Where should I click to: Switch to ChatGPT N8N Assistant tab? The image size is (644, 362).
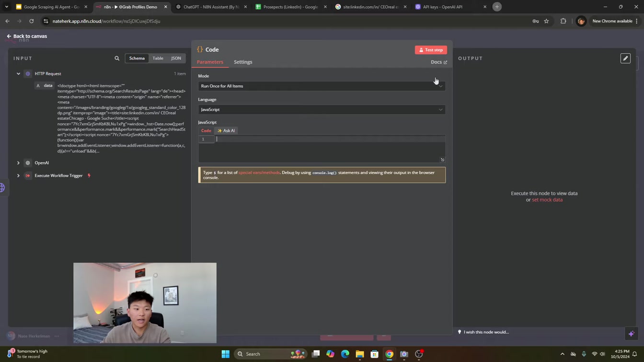tap(211, 7)
